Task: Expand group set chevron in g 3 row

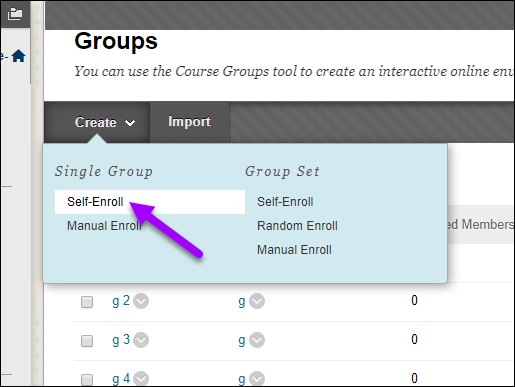Action: 257,340
